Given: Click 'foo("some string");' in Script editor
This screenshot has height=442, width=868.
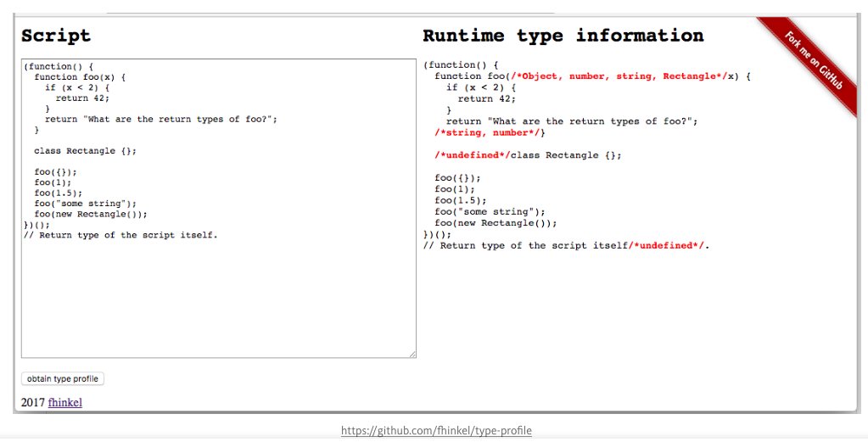Looking at the screenshot, I should coord(85,204).
